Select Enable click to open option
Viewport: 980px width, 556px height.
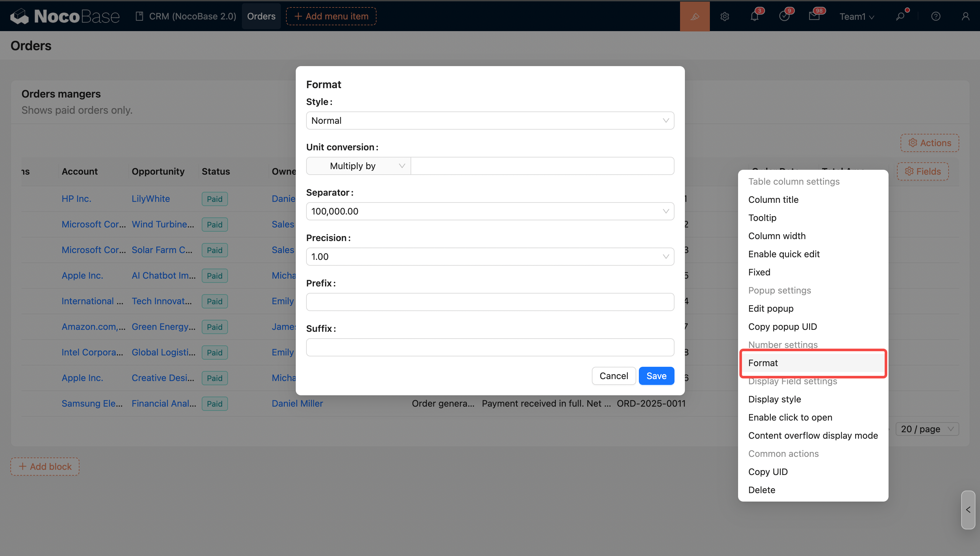790,417
